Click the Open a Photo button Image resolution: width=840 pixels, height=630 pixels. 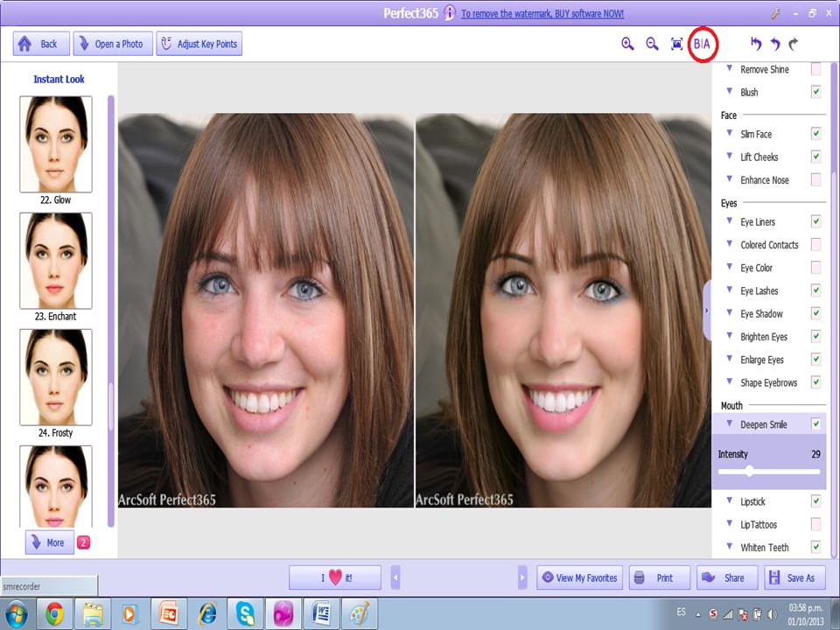coord(113,44)
